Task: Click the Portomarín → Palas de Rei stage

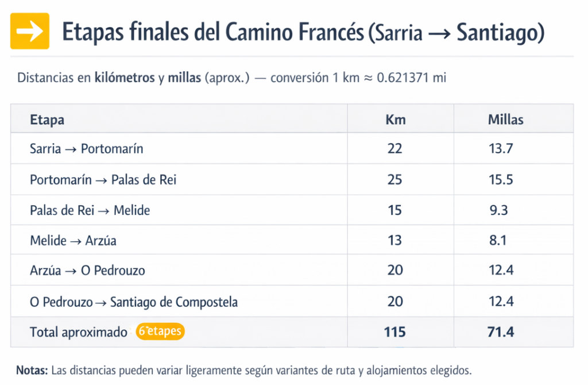Action: (103, 180)
